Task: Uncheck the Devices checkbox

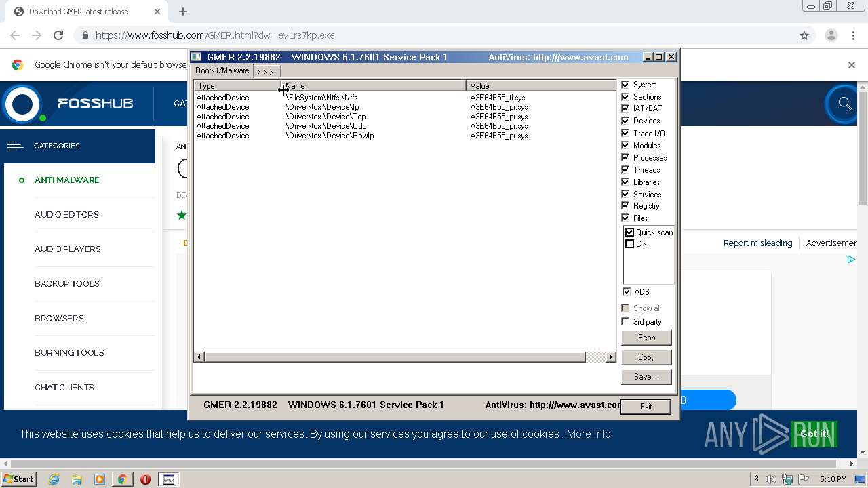Action: point(626,121)
